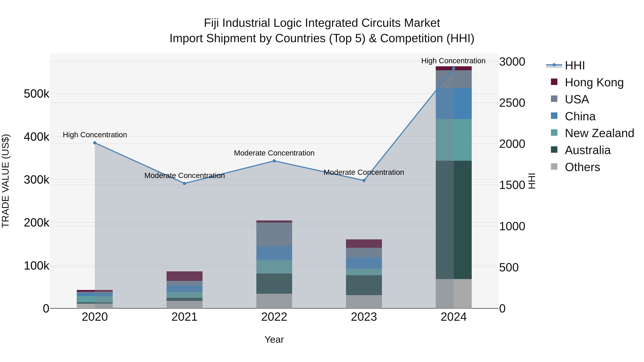The height and width of the screenshot is (362, 644).
Task: Click the Others segment in 2021 bar
Action: (184, 305)
